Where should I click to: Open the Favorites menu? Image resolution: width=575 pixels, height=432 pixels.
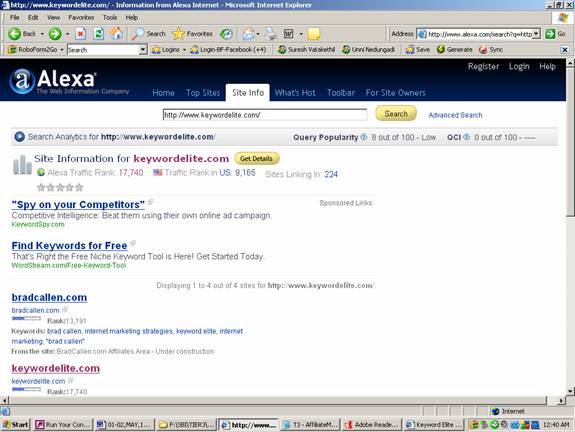[x=81, y=17]
